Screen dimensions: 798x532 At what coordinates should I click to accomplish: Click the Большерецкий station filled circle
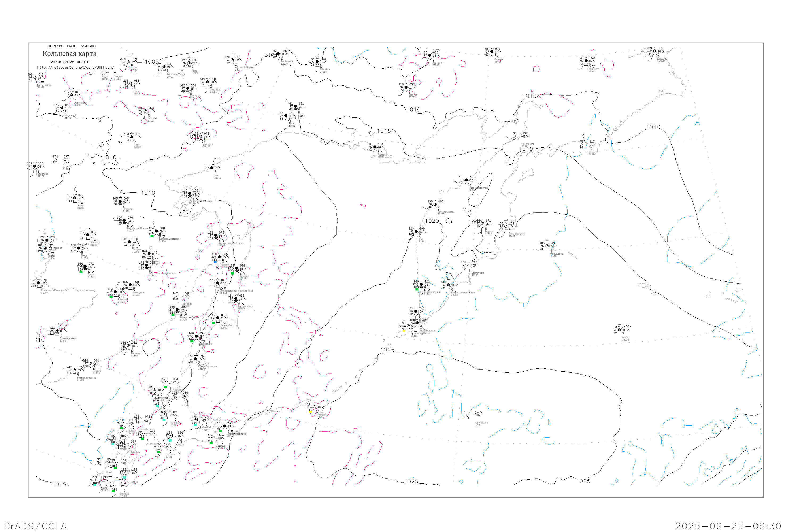click(x=421, y=285)
